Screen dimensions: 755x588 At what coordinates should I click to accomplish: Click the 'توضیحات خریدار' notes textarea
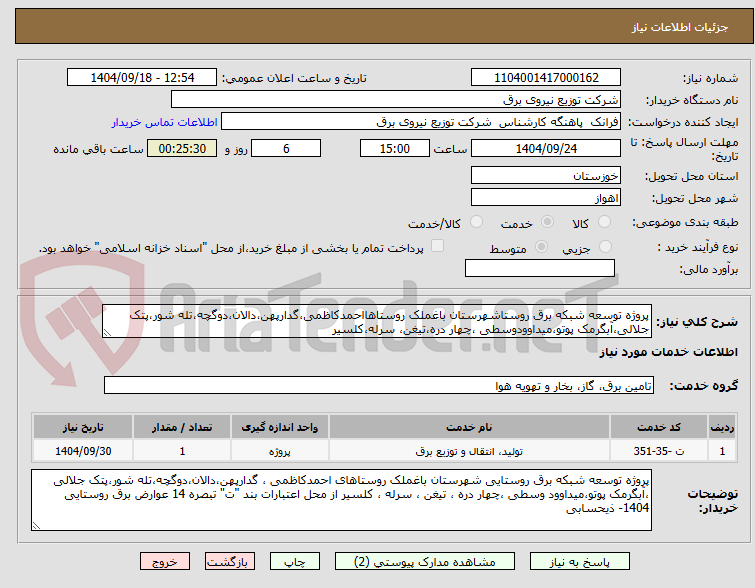point(341,500)
